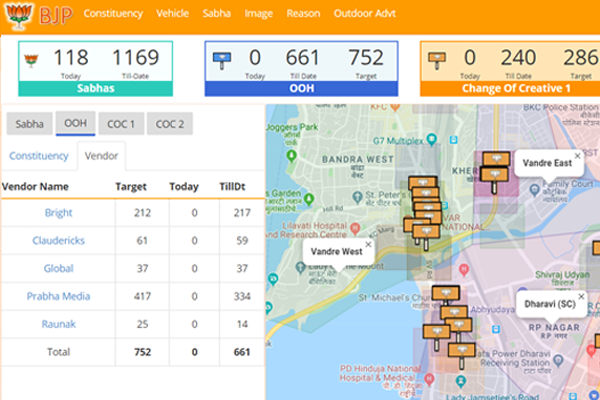Click the Family Court map pin
This screenshot has width=600, height=400.
(x=535, y=189)
